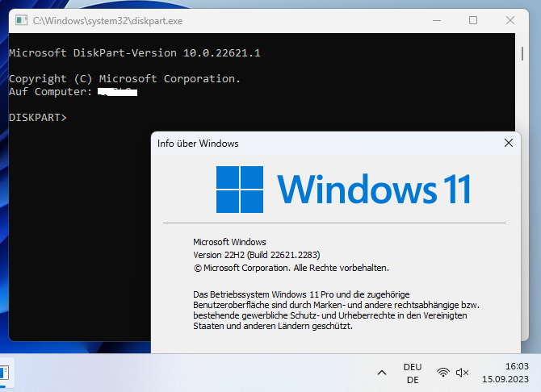Screen dimensions: 541x392
Task: Click the 'Staaten und anderen Ländern geschützt.' line
Action: click(x=273, y=326)
